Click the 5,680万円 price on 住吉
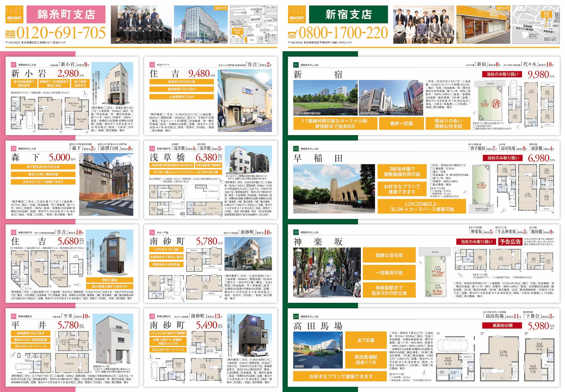565x392 pixels. tap(71, 241)
